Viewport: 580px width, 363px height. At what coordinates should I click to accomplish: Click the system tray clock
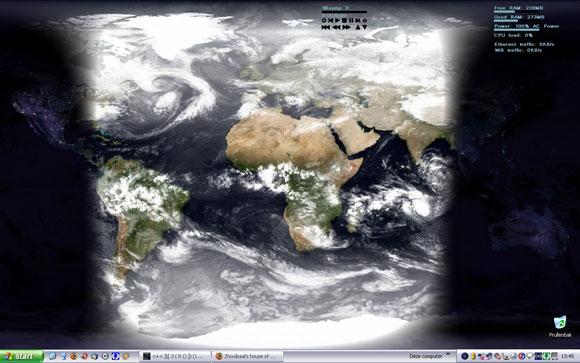(567, 356)
